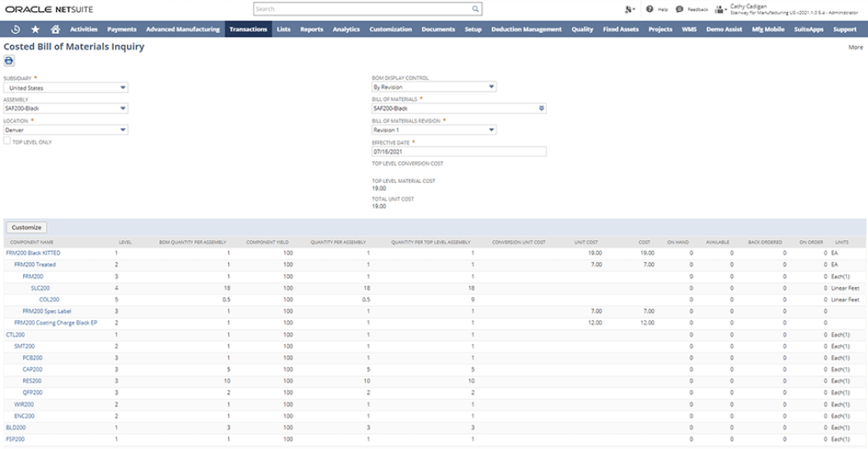Image resolution: width=868 pixels, height=449 pixels.
Task: Open the ENC200 component link
Action: [24, 416]
